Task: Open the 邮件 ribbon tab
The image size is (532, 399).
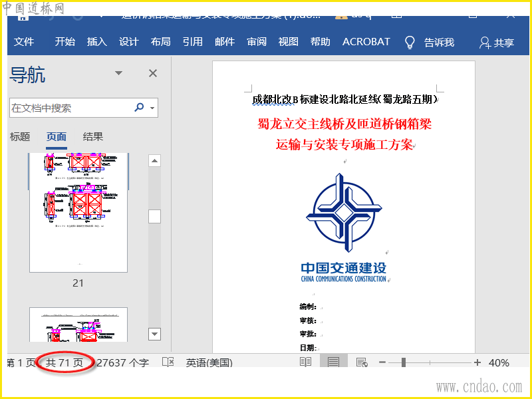Action: [225, 42]
